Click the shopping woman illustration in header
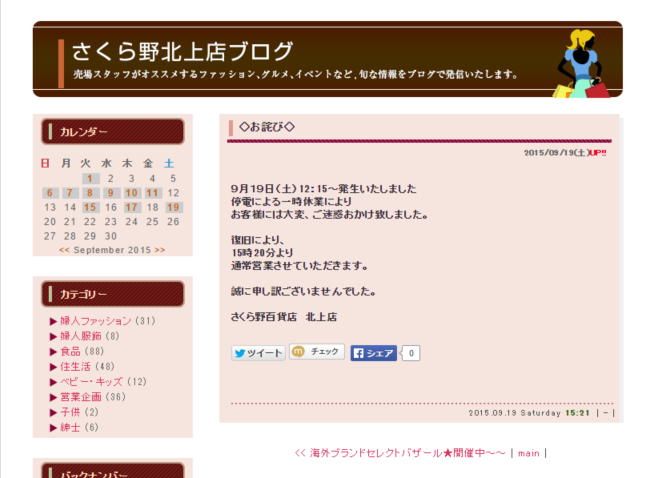This screenshot has width=657, height=478. tap(583, 64)
